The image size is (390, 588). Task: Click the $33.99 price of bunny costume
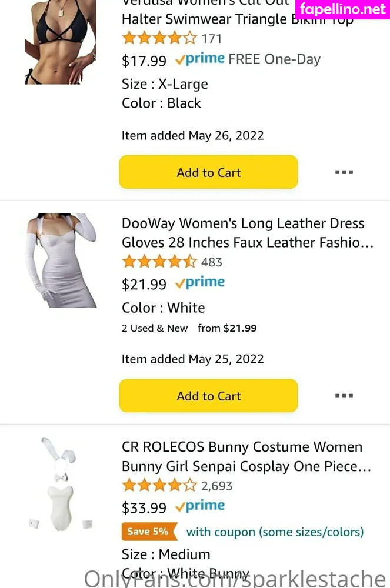tap(144, 507)
